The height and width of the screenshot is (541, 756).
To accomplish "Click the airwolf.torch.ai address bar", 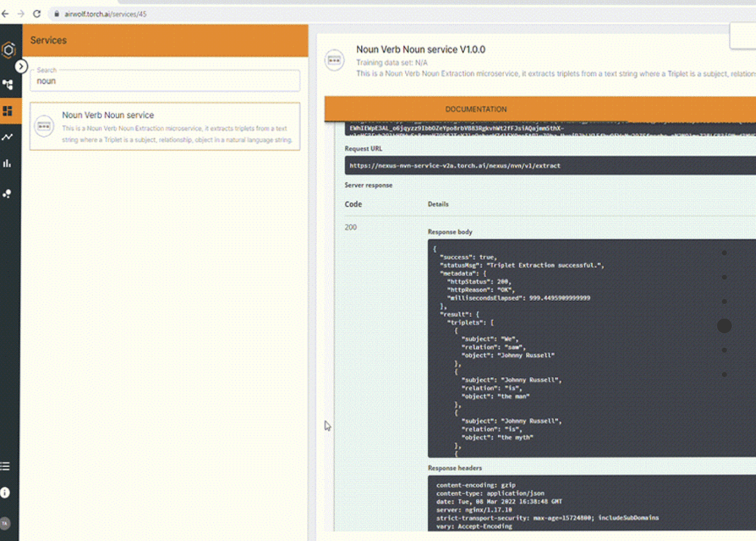I will [105, 14].
